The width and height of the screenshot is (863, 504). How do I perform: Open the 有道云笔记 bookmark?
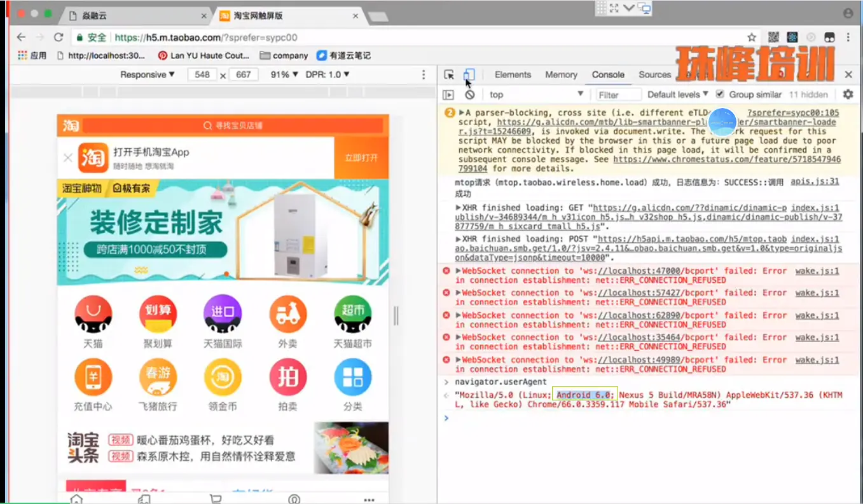tap(344, 56)
